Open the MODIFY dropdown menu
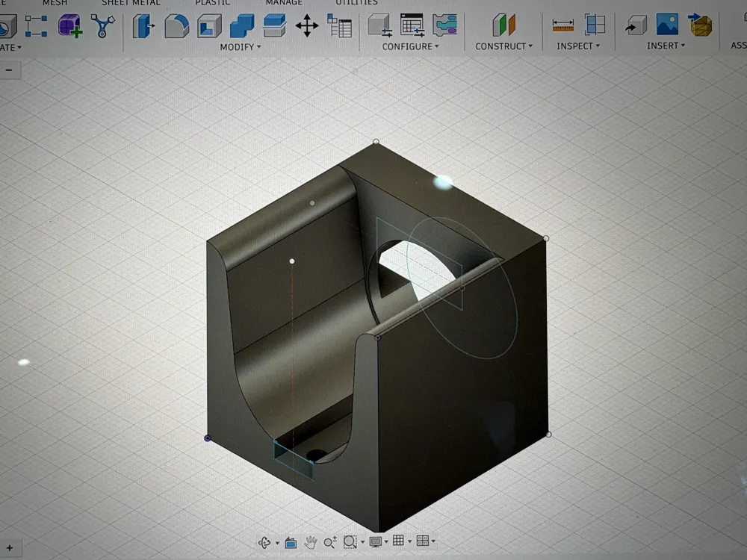This screenshot has height=560, width=747. click(x=241, y=47)
